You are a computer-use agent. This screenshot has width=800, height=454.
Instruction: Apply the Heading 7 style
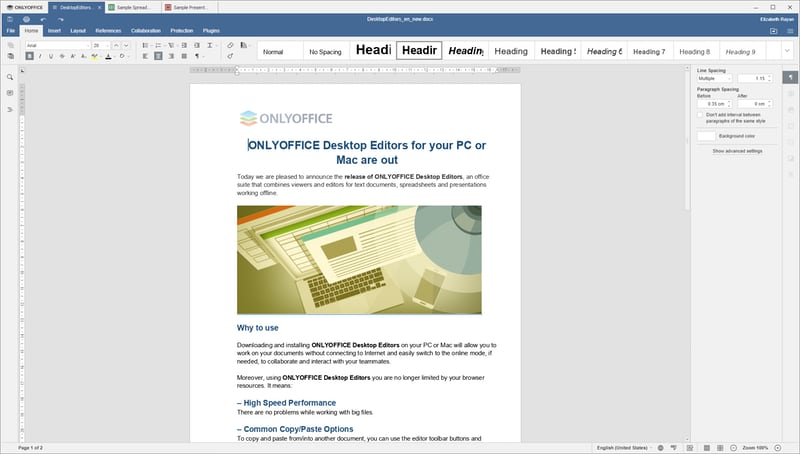649,51
